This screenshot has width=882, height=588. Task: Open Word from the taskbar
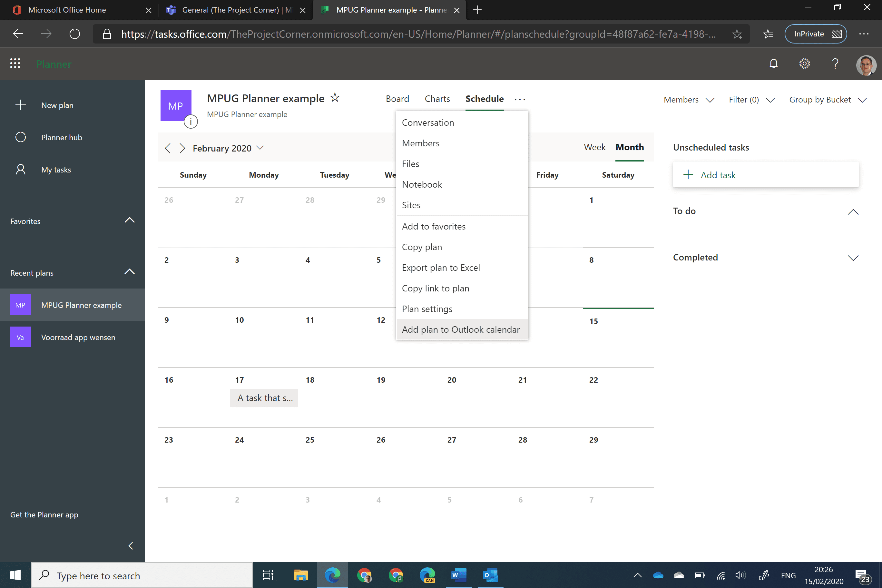(459, 575)
